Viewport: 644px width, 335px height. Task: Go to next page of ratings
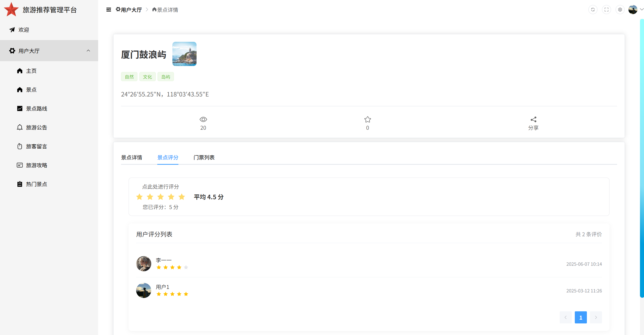596,317
